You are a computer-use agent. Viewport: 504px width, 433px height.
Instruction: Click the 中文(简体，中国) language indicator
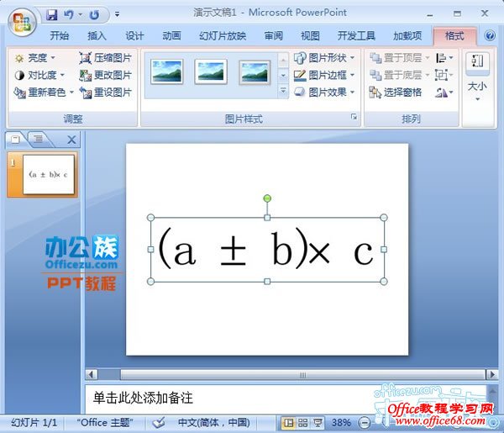[213, 422]
